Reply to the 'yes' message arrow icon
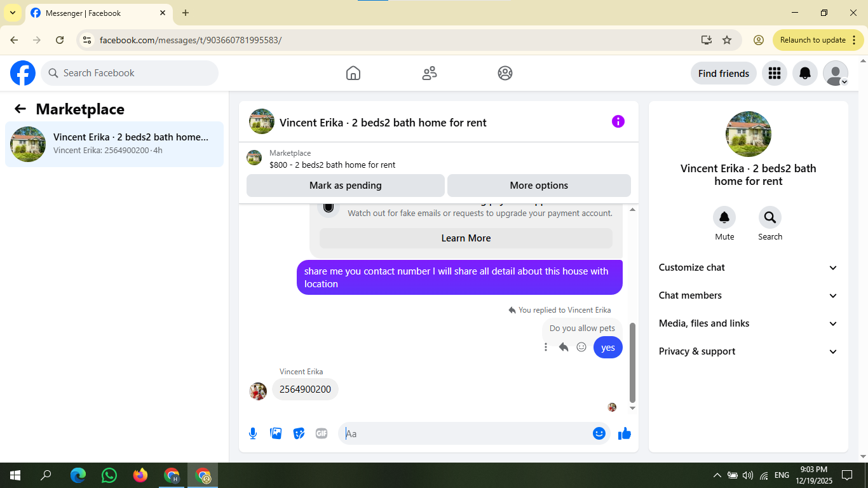Image resolution: width=868 pixels, height=488 pixels. (564, 347)
